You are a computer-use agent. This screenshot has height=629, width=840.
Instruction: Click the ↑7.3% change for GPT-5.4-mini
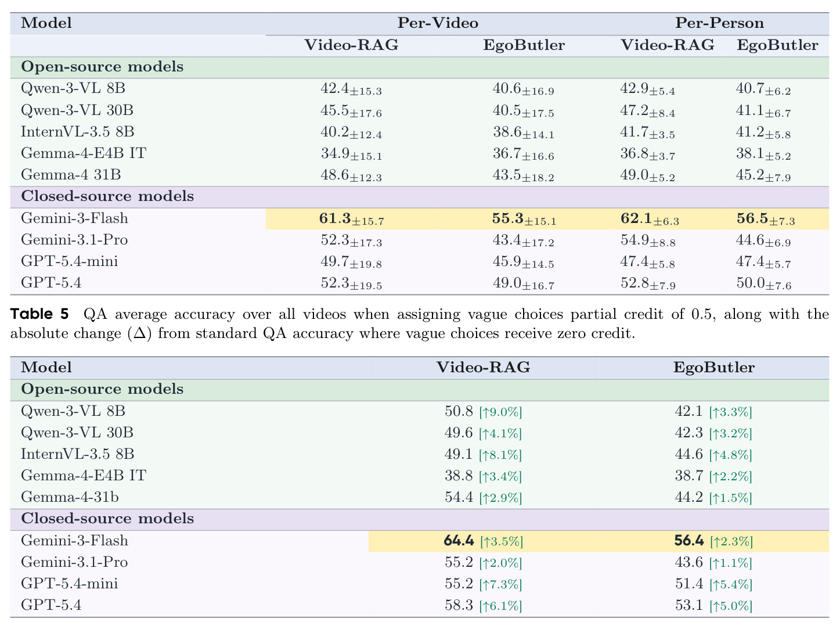coord(500,584)
